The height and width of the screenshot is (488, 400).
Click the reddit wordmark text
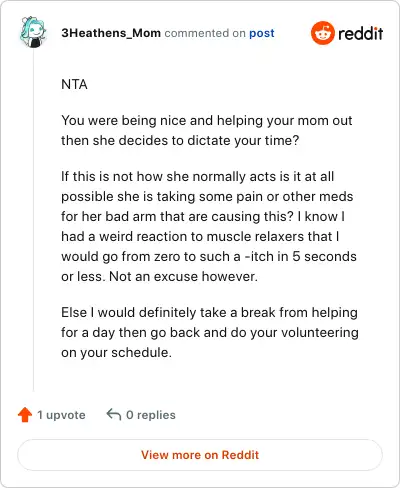[360, 33]
